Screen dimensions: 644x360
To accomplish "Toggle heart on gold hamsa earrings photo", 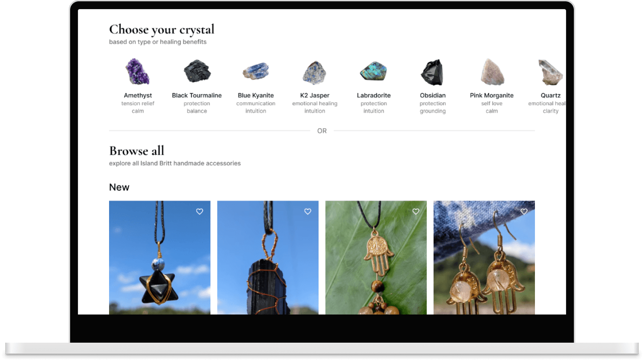I will point(524,211).
